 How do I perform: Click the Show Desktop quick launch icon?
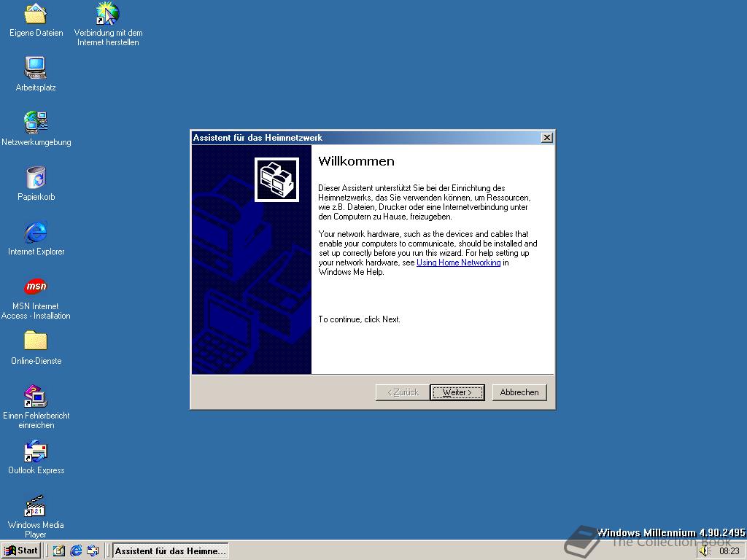[58, 551]
